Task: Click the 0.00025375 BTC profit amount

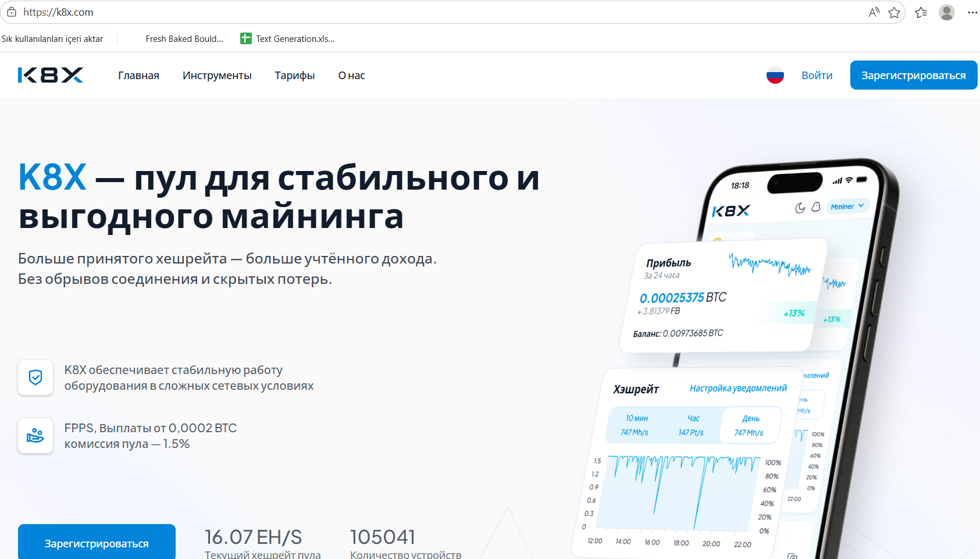Action: [x=683, y=298]
